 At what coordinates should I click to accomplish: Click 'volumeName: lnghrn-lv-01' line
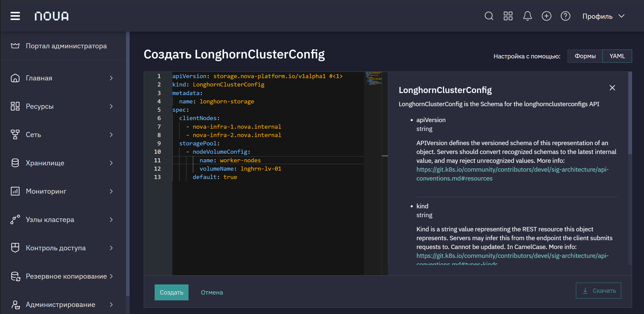click(x=240, y=169)
